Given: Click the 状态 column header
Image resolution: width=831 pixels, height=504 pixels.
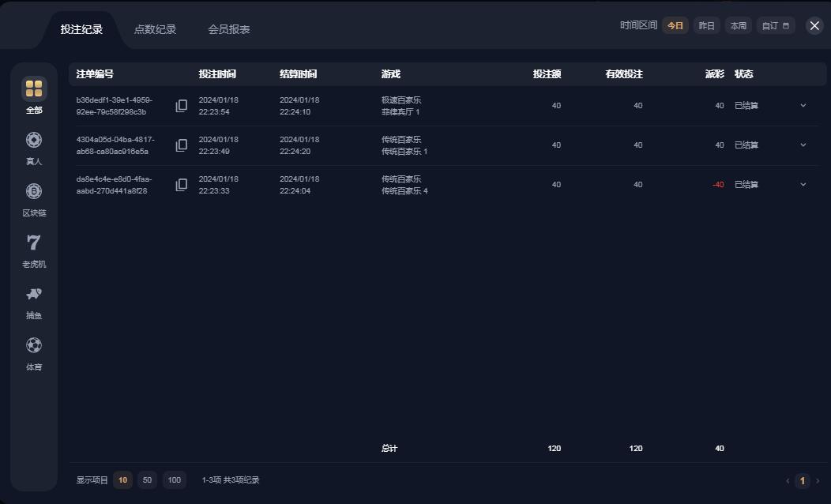Looking at the screenshot, I should tap(743, 74).
